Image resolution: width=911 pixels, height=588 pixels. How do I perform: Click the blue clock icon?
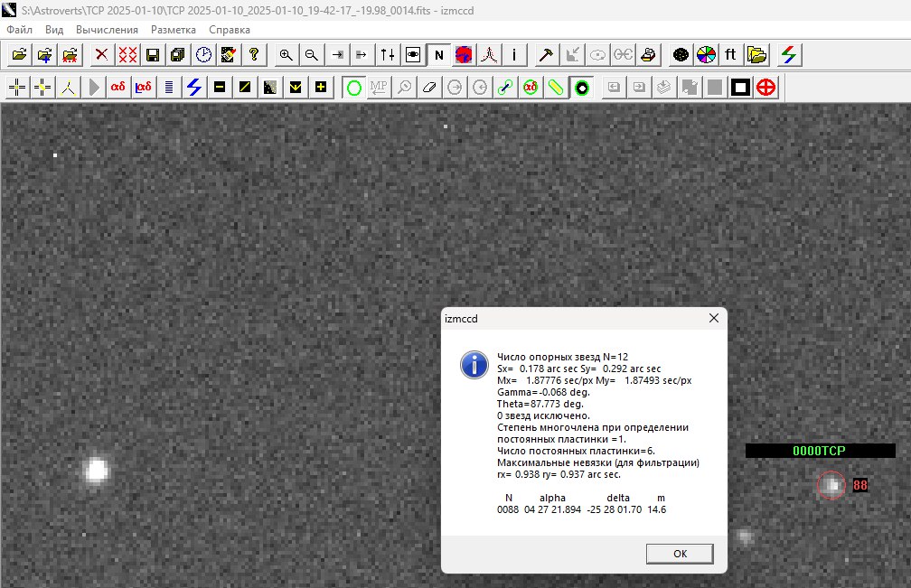tap(203, 55)
